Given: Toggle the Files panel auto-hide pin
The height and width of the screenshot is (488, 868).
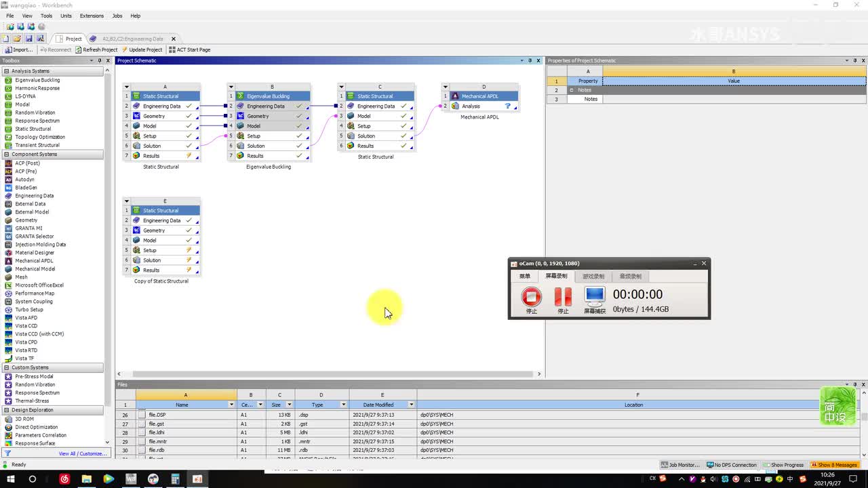Looking at the screenshot, I should coord(855,384).
